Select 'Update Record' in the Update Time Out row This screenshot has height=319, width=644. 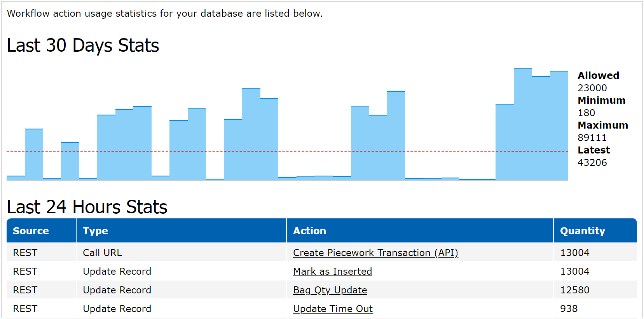click(117, 309)
